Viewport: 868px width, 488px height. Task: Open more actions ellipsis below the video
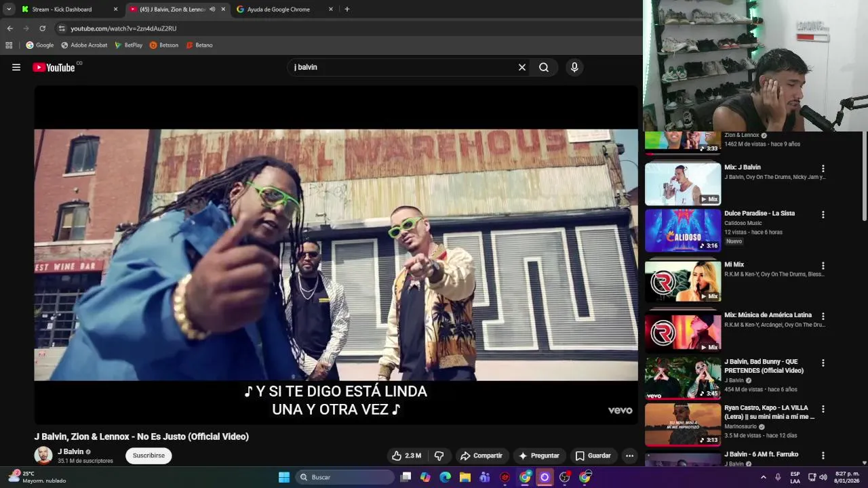click(x=629, y=455)
